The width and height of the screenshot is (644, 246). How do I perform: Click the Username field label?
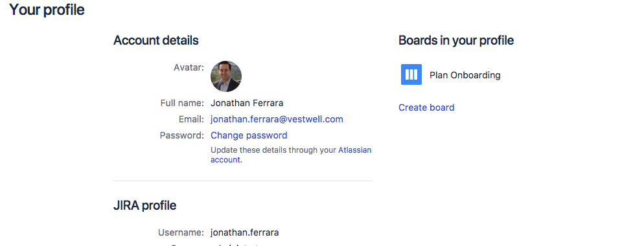coord(181,232)
